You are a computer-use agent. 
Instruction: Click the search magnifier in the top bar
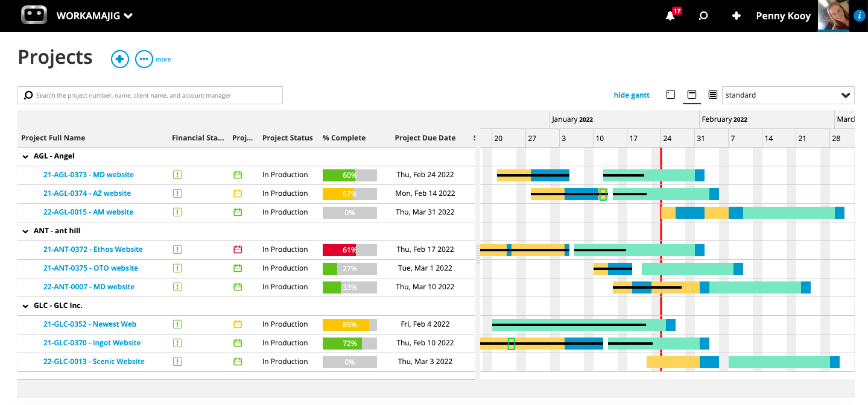click(x=703, y=16)
